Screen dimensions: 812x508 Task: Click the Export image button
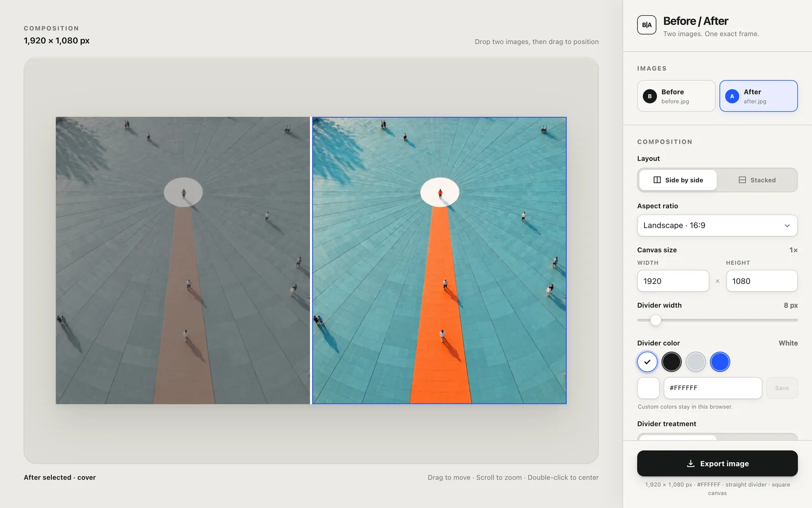coord(717,463)
